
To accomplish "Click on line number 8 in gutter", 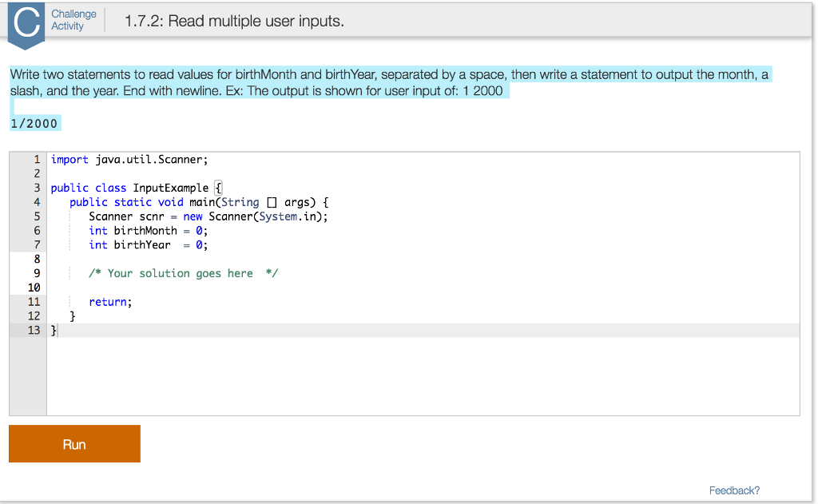I will [x=36, y=259].
